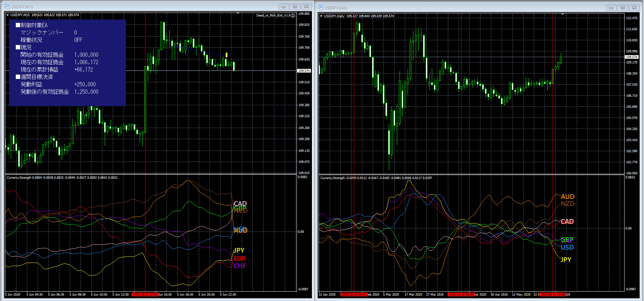Close the USDJPY,M15 chart window
The image size is (644, 301).
(x=307, y=7)
